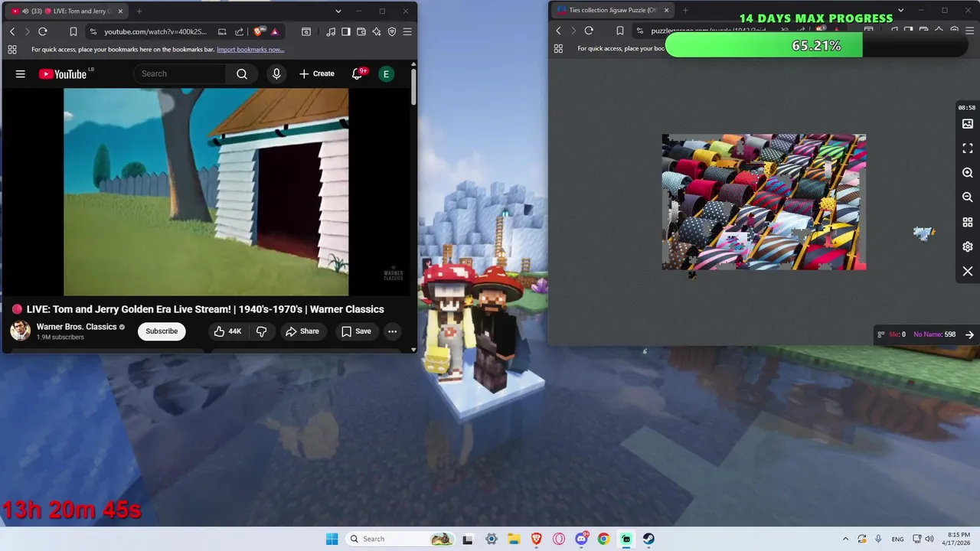This screenshot has width=980, height=551.
Task: Expand tab search chevron in YouTube window
Action: coord(338,11)
